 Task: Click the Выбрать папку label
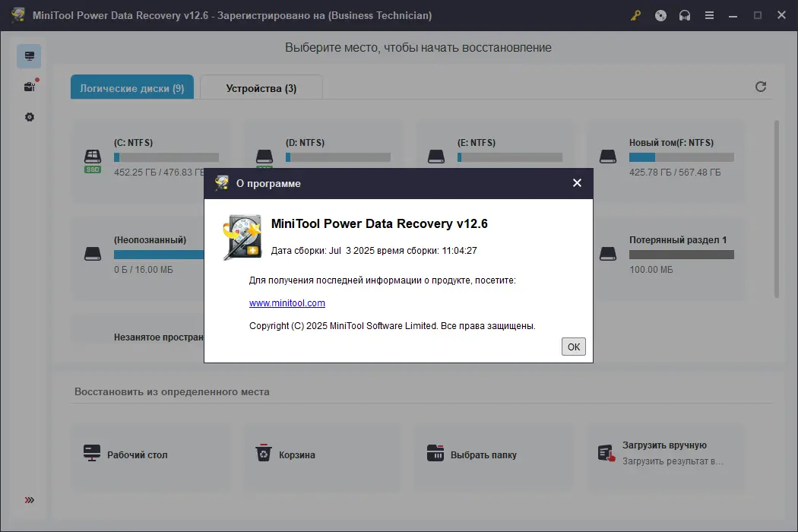point(483,454)
